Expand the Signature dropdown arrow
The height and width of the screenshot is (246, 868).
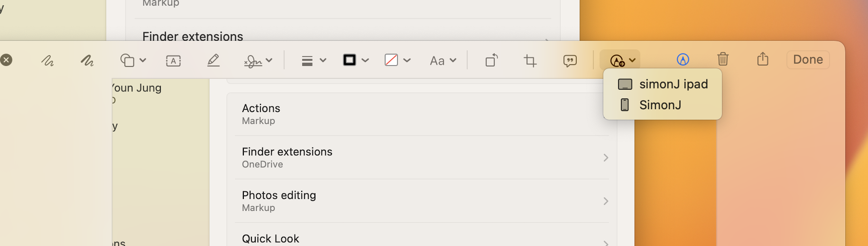269,60
